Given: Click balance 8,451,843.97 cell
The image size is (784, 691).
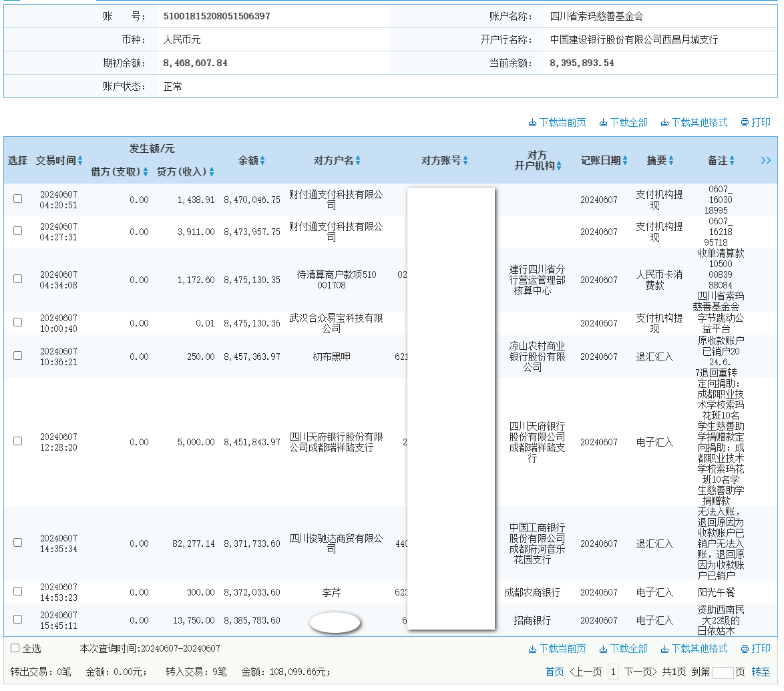Looking at the screenshot, I should [252, 442].
